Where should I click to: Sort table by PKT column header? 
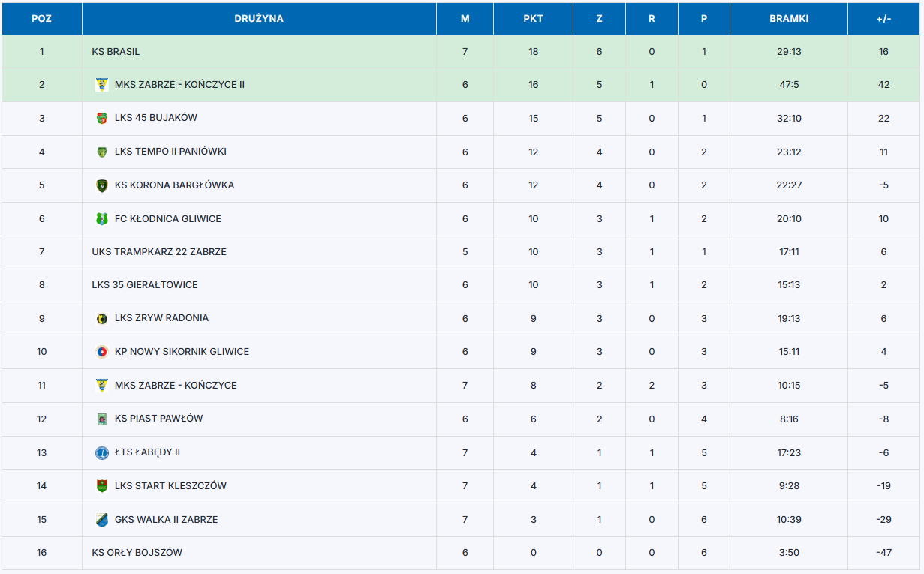coord(533,19)
